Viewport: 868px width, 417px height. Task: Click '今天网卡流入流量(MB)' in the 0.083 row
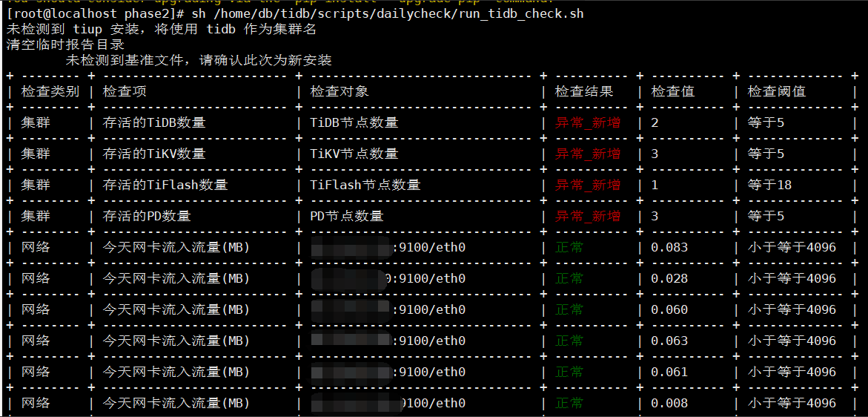point(176,247)
